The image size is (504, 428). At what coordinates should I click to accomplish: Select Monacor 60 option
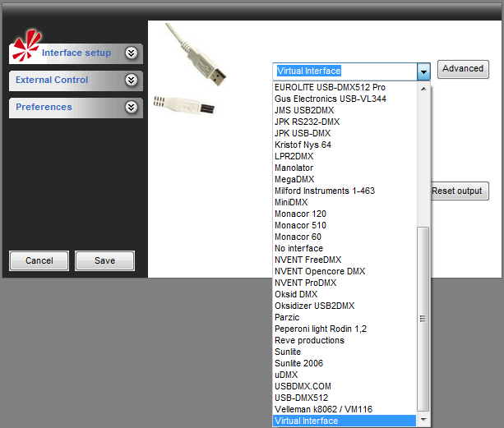(344, 237)
